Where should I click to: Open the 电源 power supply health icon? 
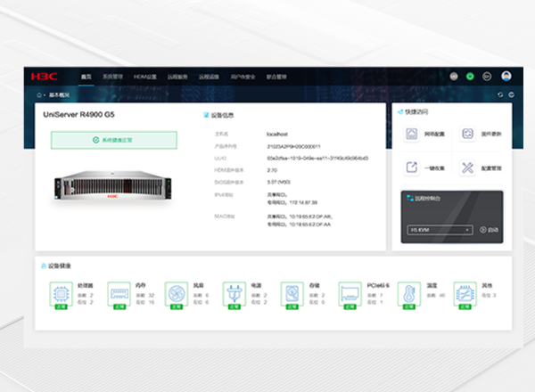click(x=235, y=295)
